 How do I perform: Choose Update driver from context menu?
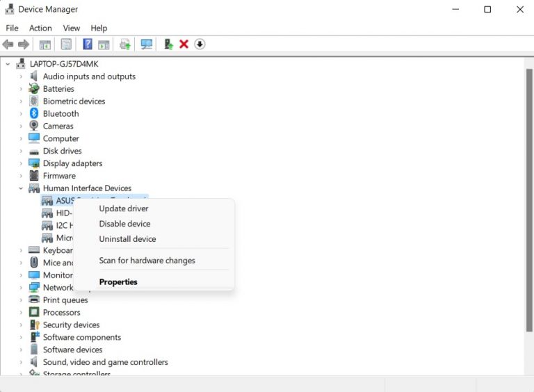[154, 209]
